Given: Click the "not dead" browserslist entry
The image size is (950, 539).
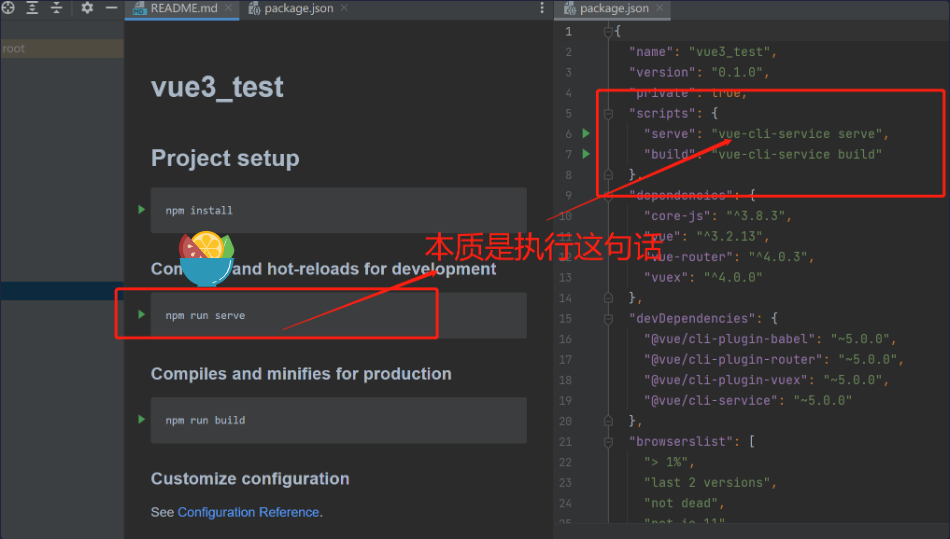Looking at the screenshot, I should point(684,504).
